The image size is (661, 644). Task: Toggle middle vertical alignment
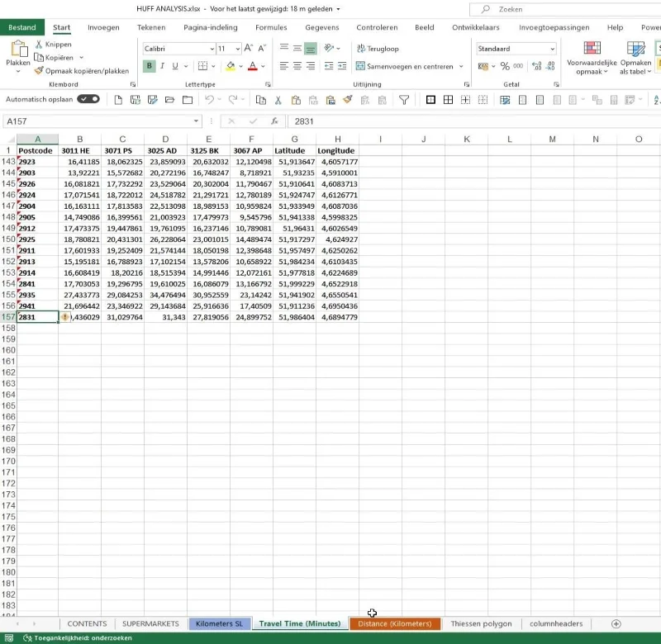297,49
